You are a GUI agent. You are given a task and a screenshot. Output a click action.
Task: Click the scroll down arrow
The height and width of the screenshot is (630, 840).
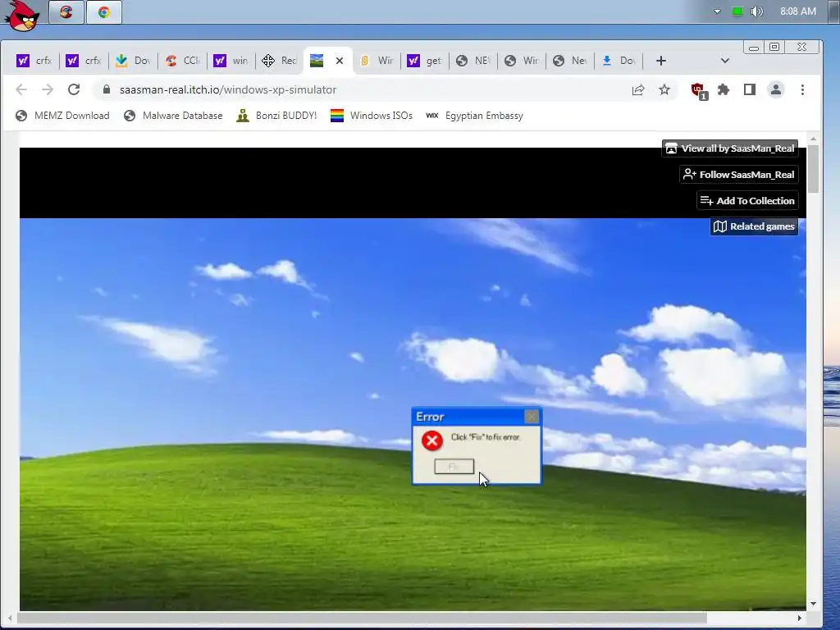click(x=813, y=604)
